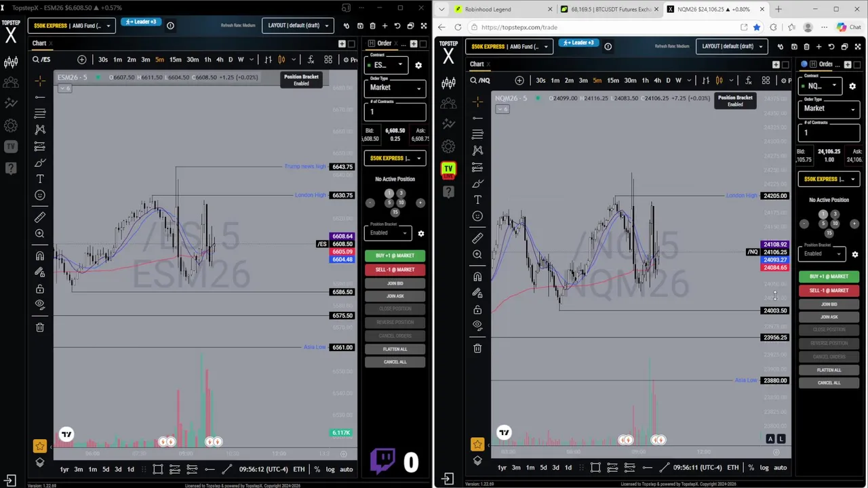The image size is (868, 488).
Task: Click CANCEL ALL in NQ order panel
Action: tap(829, 383)
